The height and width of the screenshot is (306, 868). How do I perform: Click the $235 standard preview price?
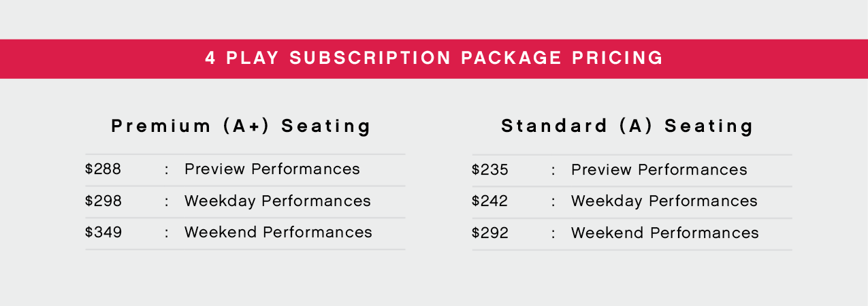coord(490,169)
